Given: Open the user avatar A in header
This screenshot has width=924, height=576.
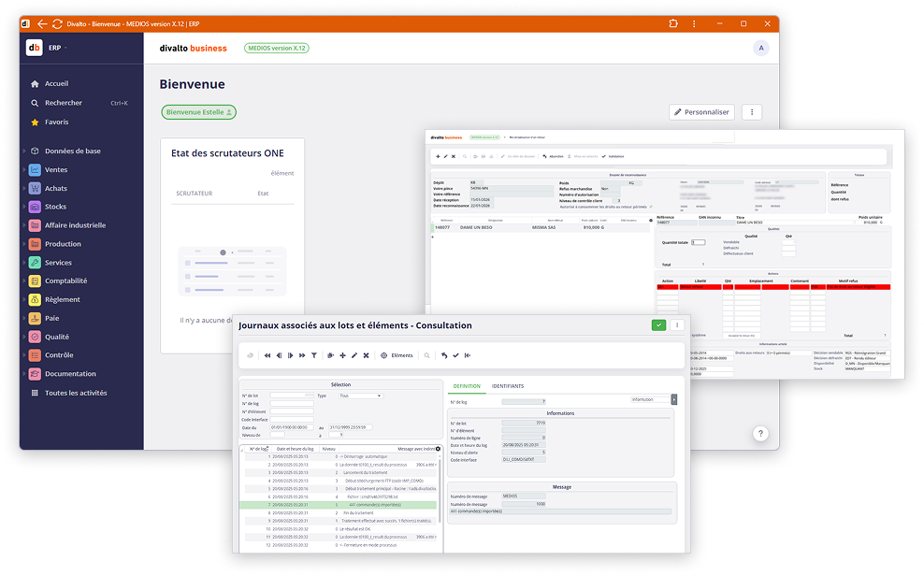Looking at the screenshot, I should click(761, 48).
